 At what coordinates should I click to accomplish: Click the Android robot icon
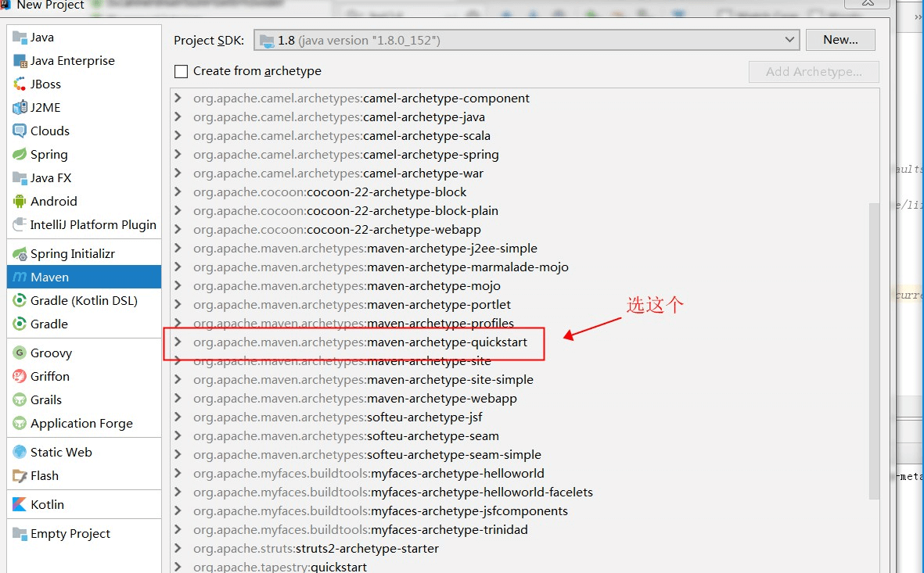point(20,202)
